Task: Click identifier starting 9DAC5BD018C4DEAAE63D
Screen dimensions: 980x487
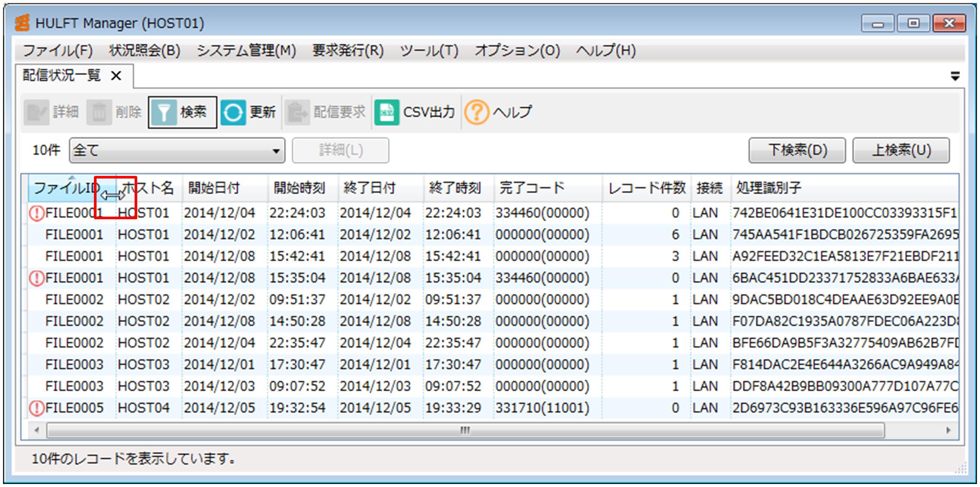Action: (845, 299)
